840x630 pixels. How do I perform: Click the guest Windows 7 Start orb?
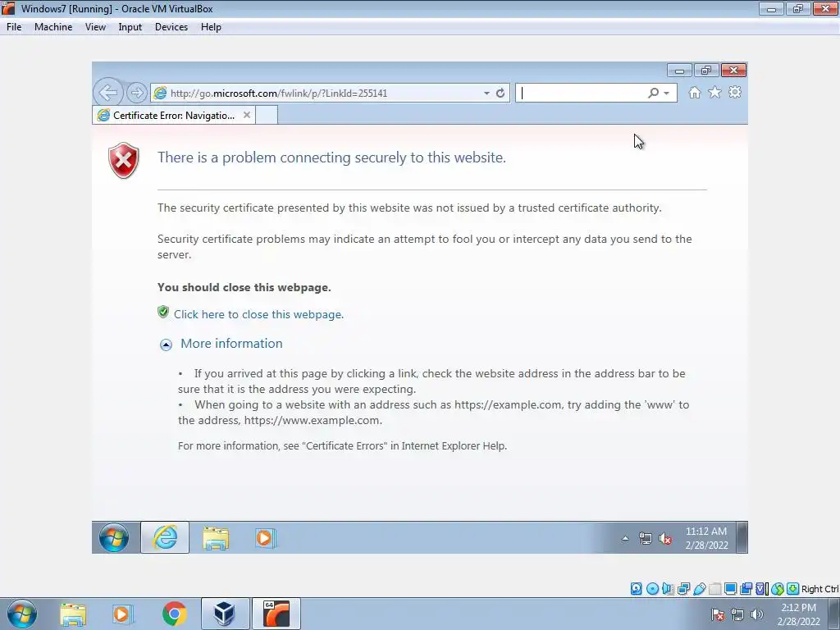click(x=113, y=537)
